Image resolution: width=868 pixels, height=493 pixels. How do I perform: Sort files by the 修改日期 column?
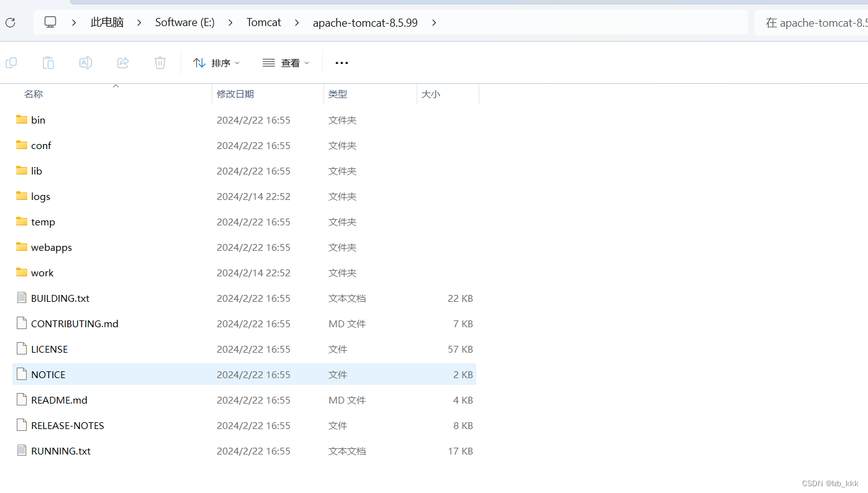[x=236, y=94]
